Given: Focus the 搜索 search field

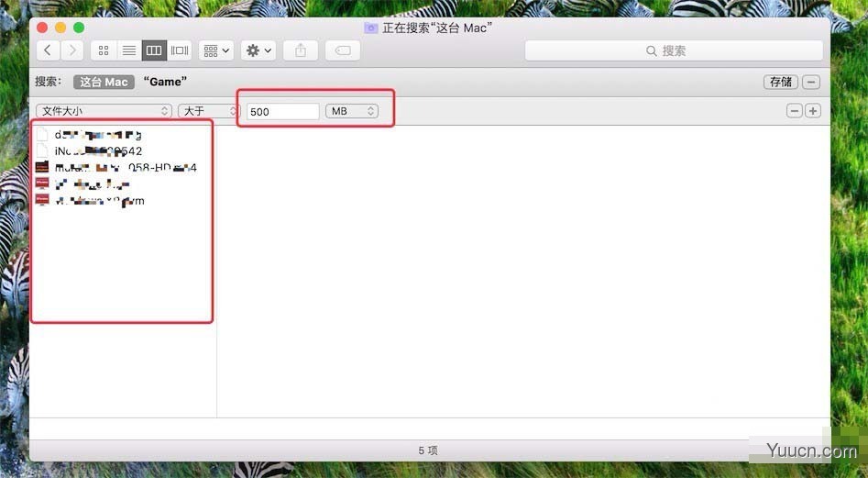Looking at the screenshot, I should point(674,51).
